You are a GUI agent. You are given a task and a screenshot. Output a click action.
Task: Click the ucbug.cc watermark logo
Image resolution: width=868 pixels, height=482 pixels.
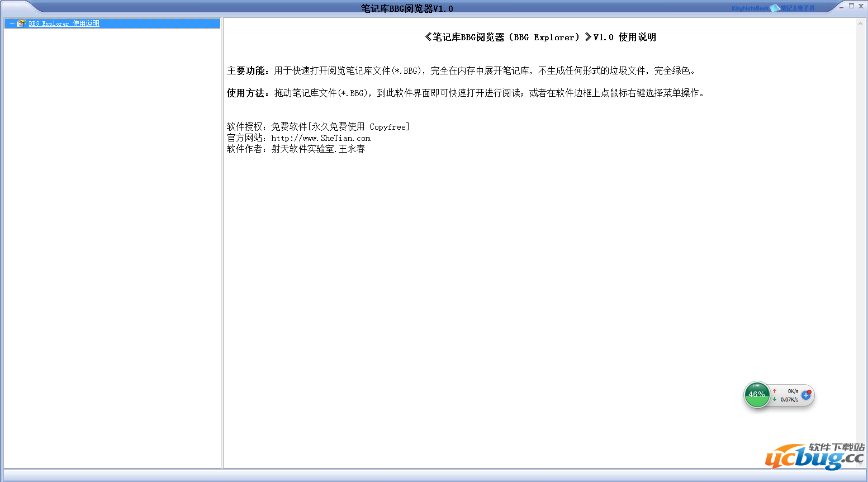814,457
